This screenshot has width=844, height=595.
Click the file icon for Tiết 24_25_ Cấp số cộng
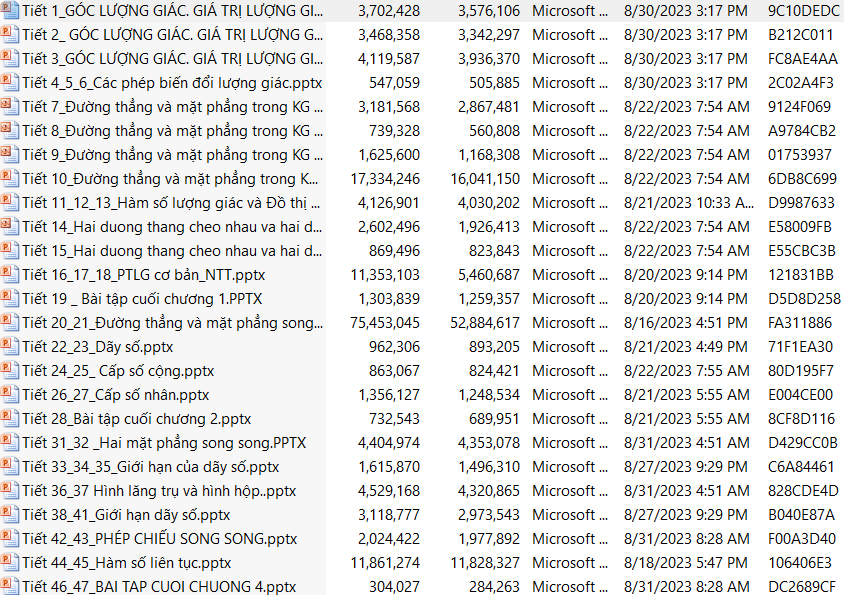9,371
